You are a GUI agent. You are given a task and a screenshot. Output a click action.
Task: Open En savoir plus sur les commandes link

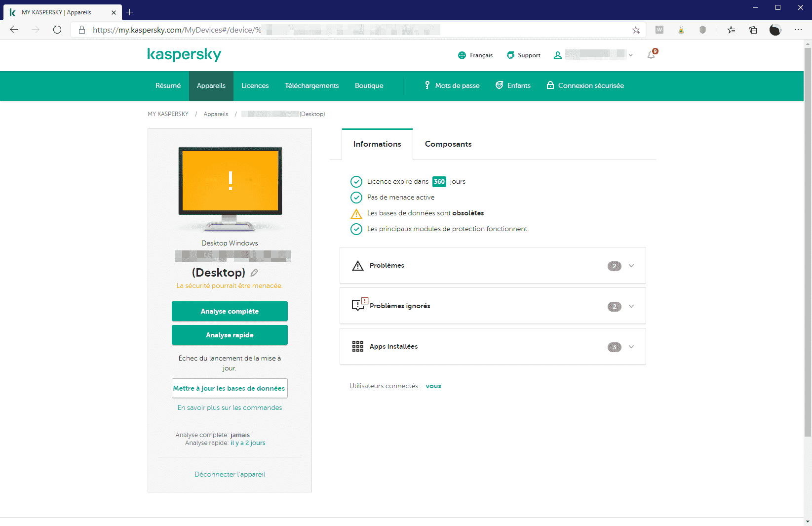click(230, 407)
